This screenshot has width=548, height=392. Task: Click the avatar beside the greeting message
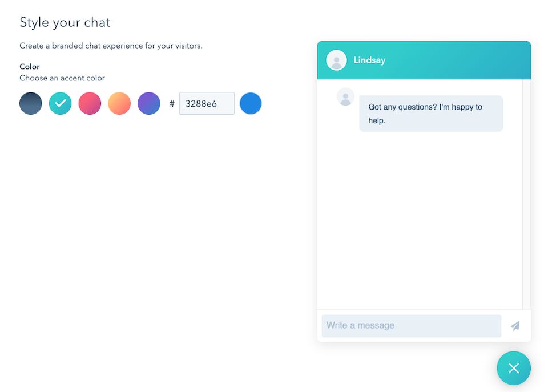tap(345, 96)
